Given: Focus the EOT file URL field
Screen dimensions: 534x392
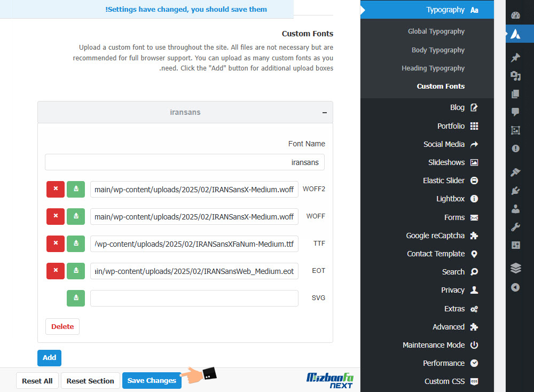Looking at the screenshot, I should [x=194, y=271].
